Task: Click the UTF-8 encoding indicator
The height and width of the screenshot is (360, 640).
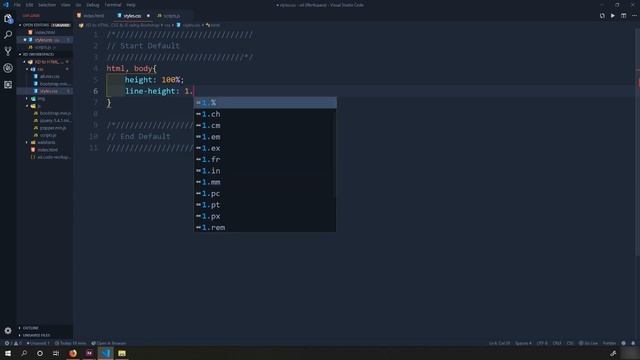Action: coord(542,343)
